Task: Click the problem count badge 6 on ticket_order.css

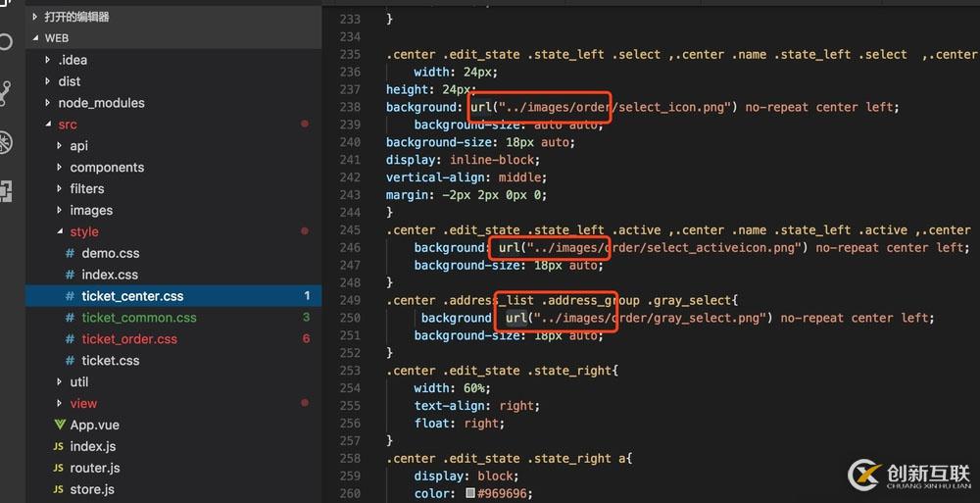Action: point(306,338)
